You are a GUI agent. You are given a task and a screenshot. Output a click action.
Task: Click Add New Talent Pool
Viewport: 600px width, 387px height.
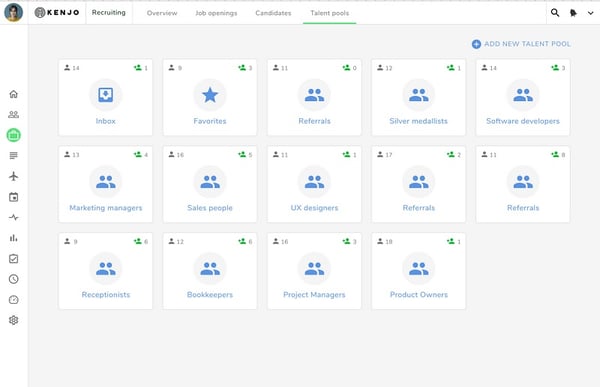(521, 44)
